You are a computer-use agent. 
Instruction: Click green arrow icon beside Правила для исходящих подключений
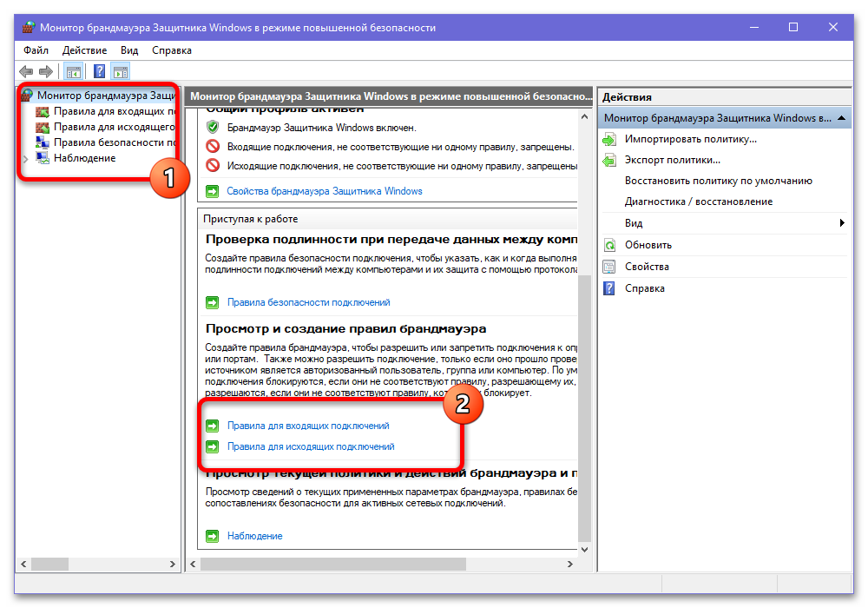(x=212, y=446)
